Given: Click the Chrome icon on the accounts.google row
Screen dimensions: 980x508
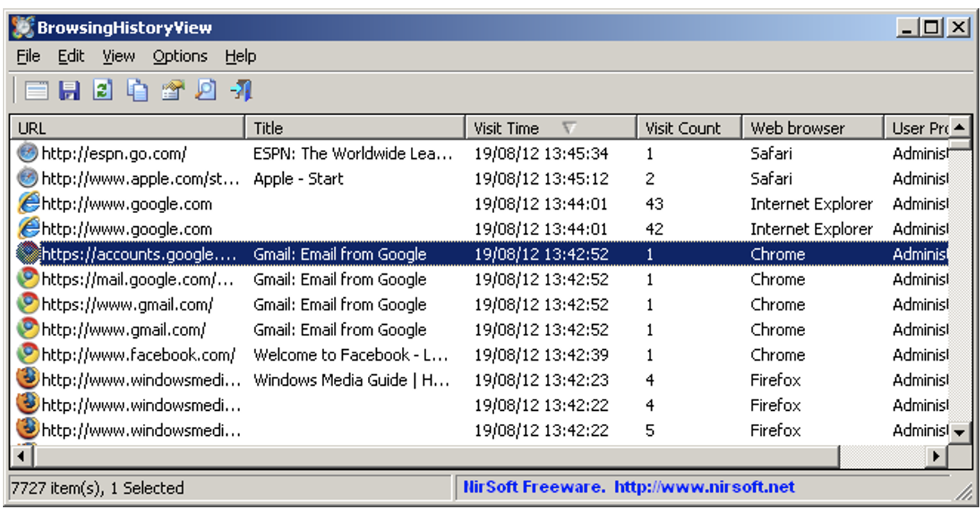Looking at the screenshot, I should point(28,254).
